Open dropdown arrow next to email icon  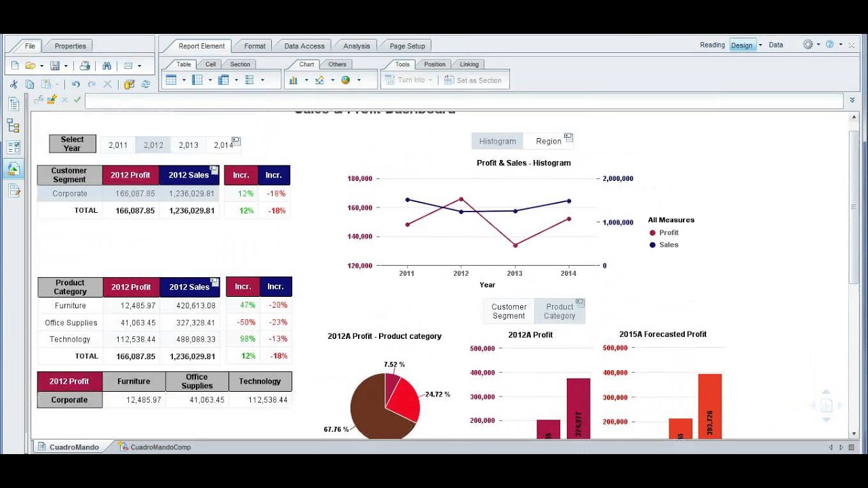click(140, 66)
